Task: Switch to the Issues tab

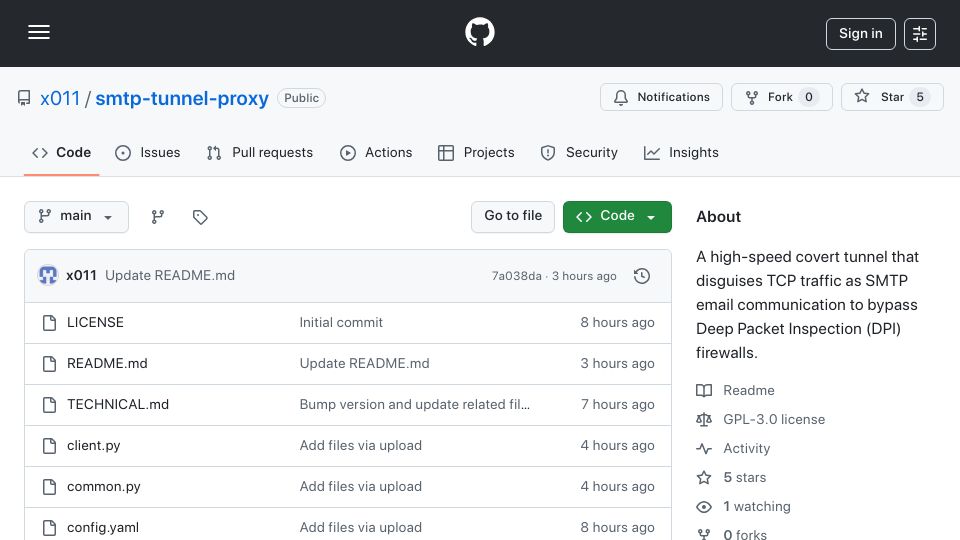Action: [x=148, y=152]
